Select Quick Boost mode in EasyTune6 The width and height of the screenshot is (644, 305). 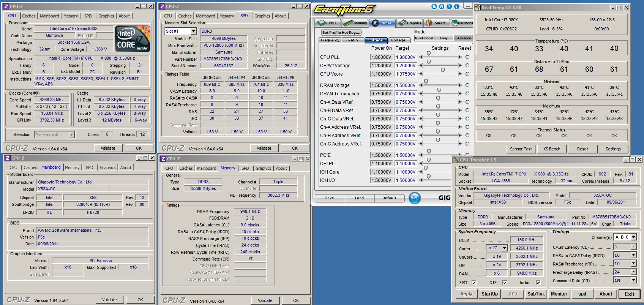coord(424,38)
